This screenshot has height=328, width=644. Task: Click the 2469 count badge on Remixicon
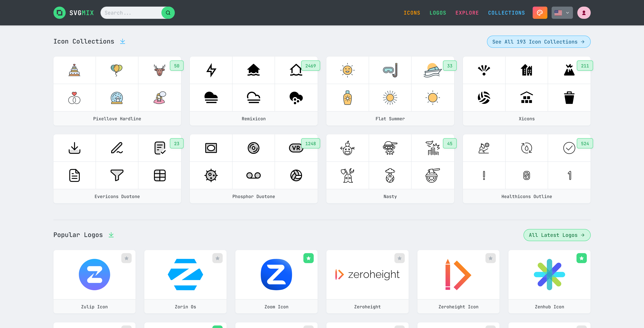coord(310,66)
